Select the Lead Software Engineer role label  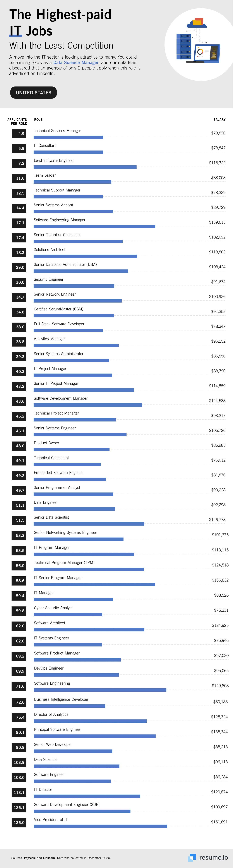click(54, 160)
